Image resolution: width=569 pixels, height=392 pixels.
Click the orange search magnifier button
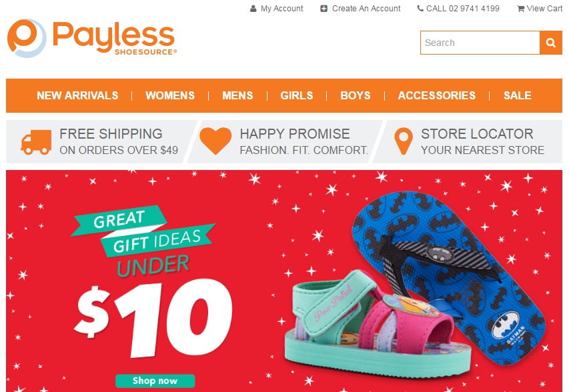(551, 43)
